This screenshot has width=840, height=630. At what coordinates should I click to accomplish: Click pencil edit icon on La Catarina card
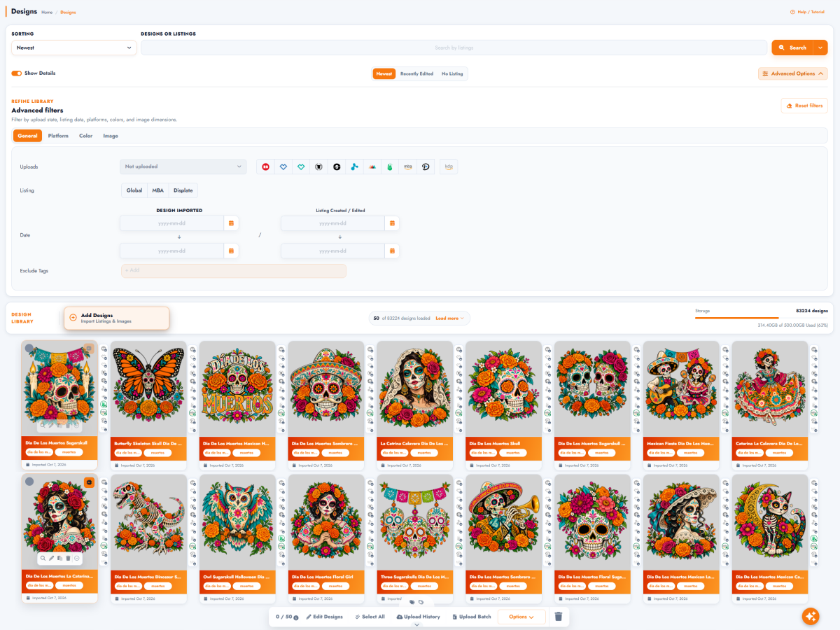click(52, 558)
